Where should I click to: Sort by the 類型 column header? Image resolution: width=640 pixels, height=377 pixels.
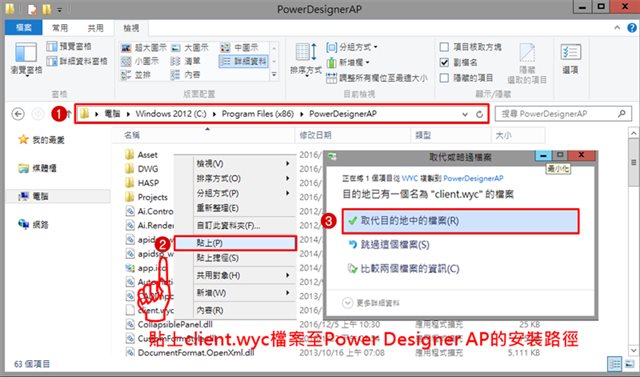click(x=451, y=135)
